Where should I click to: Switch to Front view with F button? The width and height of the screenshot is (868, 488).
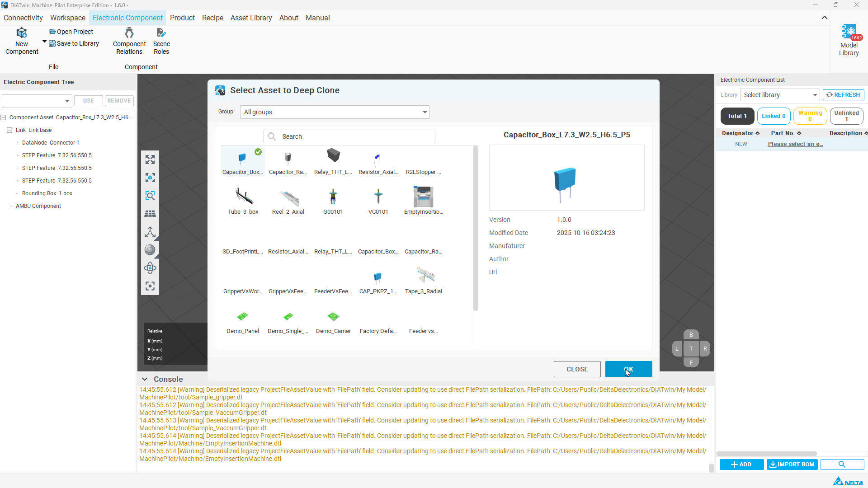[x=691, y=362]
